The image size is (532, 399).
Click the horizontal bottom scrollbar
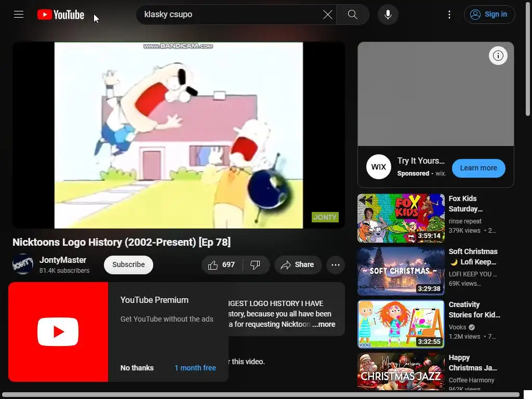coord(261,395)
